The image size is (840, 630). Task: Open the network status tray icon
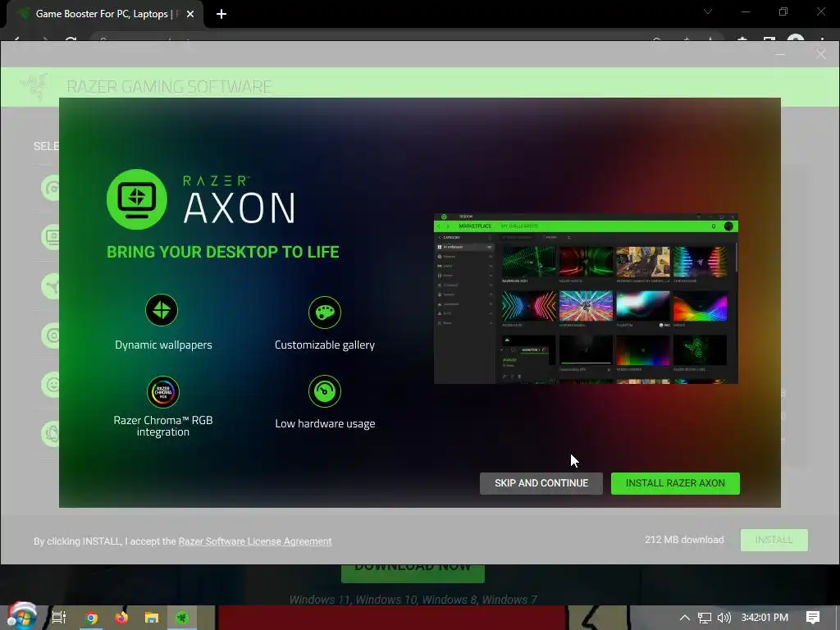705,618
